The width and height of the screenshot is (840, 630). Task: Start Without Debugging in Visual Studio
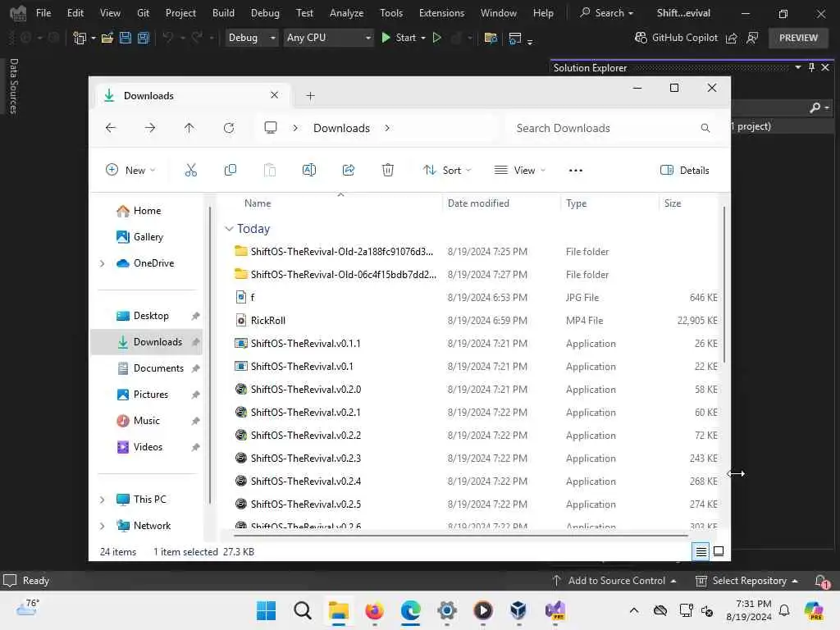(437, 38)
